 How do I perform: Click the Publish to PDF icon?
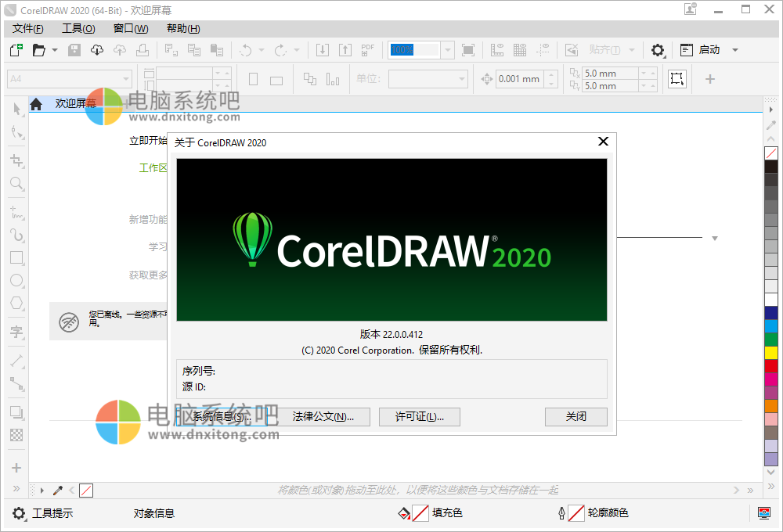pos(367,50)
